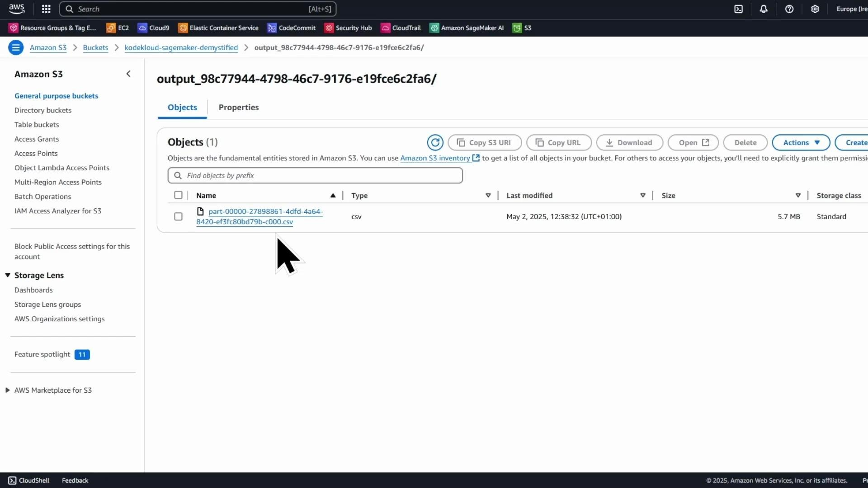Open the help question mark menu
Screen dimensions: 868x488
point(789,9)
